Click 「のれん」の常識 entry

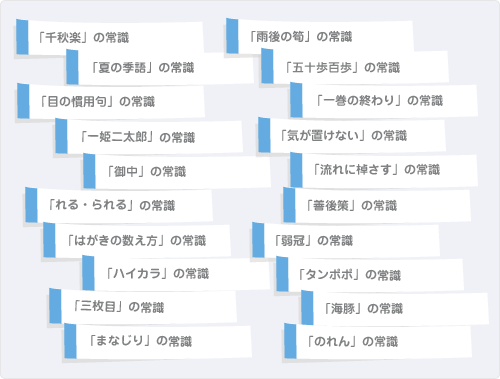[378, 341]
